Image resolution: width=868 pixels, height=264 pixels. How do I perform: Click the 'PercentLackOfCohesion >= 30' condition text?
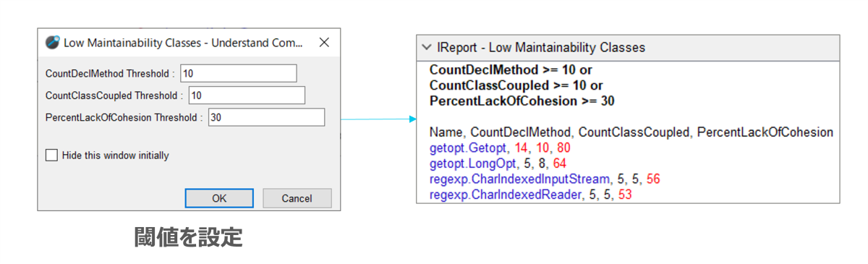click(x=522, y=101)
